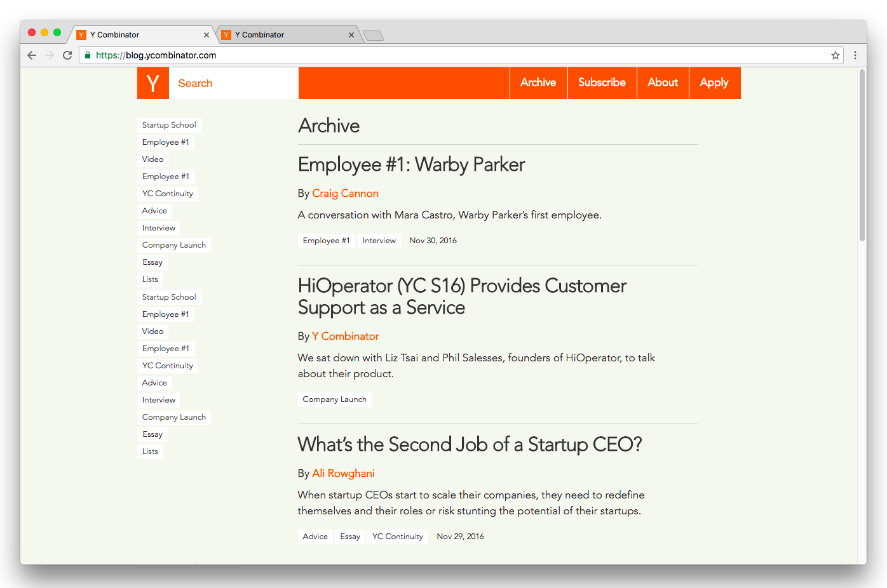Close the active first Y Combinator tab
Screen dimensions: 887x588
click(207, 35)
